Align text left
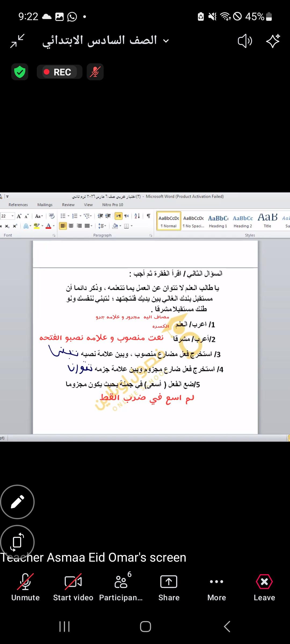 coord(63,226)
